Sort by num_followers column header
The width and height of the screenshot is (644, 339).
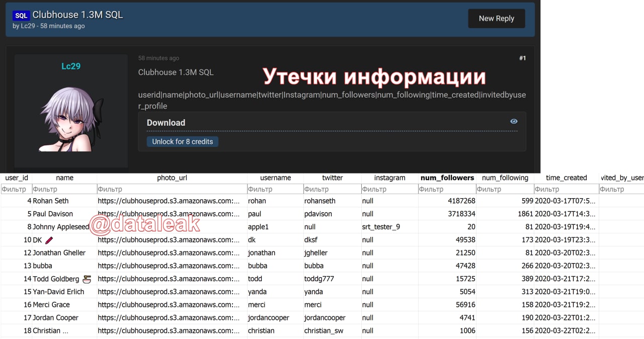(x=447, y=178)
